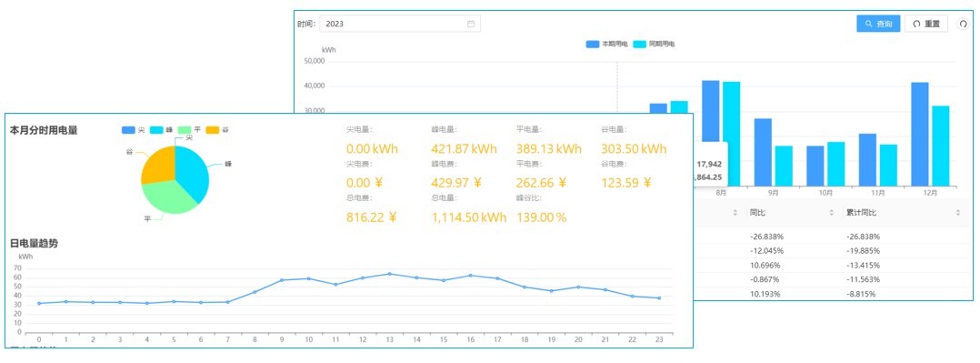Click the 本月分时用电量 section title
980x363 pixels.
click(44, 130)
